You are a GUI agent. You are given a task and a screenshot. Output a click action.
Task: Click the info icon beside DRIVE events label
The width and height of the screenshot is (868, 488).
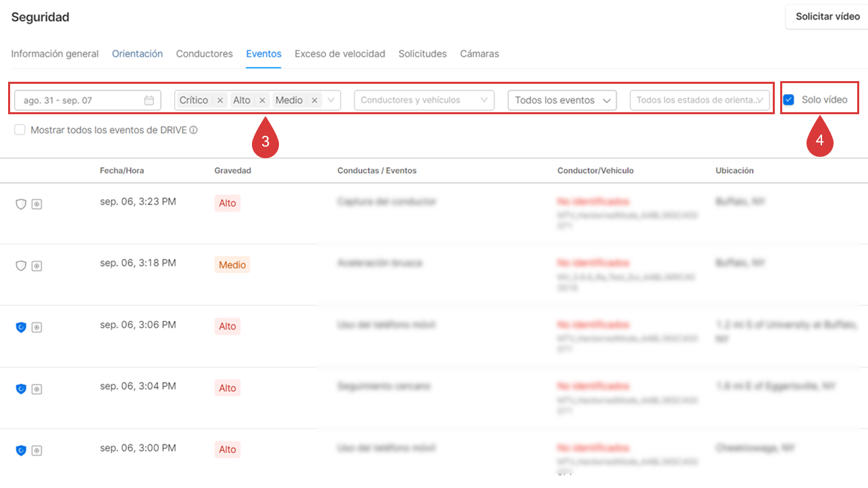(194, 130)
